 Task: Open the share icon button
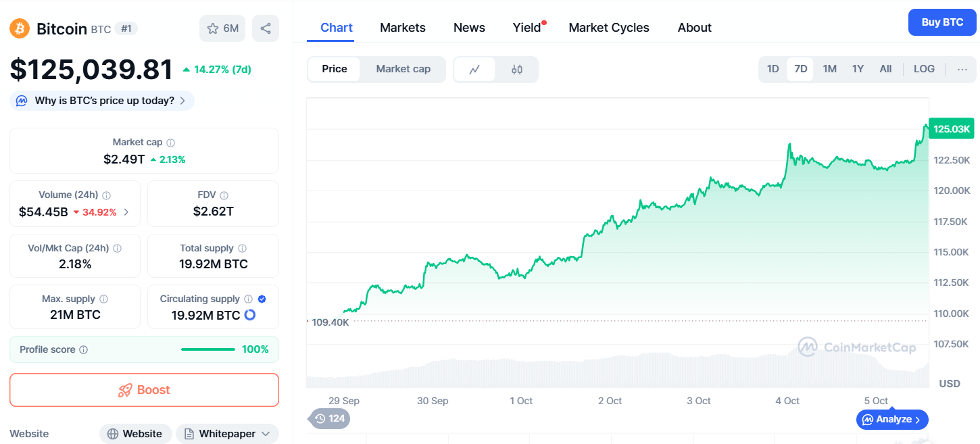266,28
